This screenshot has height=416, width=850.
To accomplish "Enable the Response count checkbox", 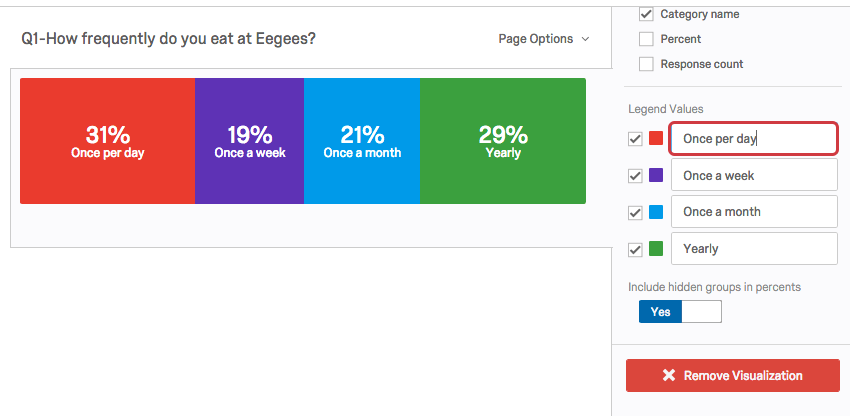I will pyautogui.click(x=646, y=64).
